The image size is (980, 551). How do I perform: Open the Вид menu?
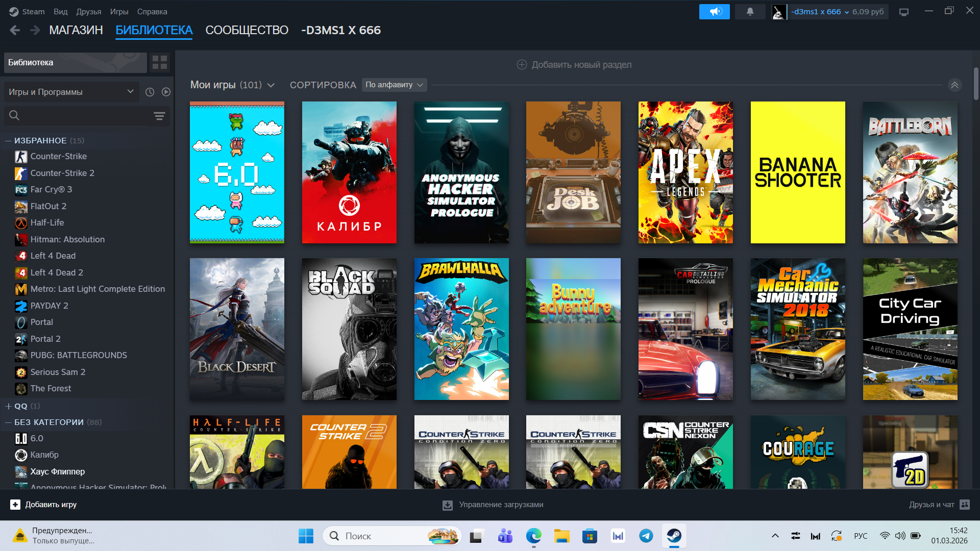(x=60, y=11)
